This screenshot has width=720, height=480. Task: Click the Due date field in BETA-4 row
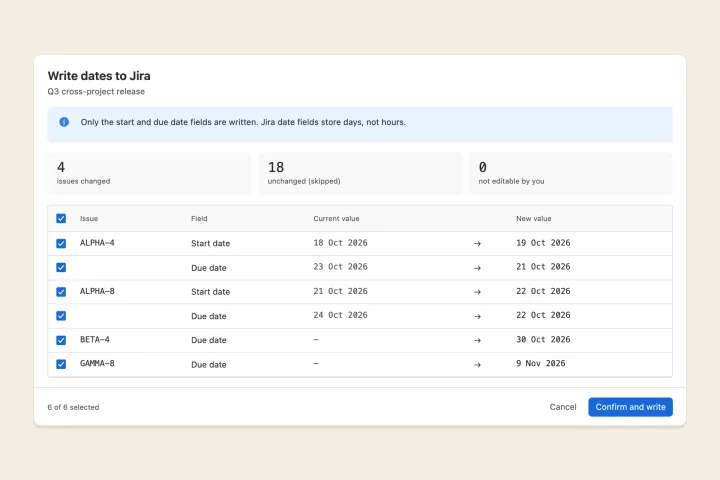(x=209, y=340)
